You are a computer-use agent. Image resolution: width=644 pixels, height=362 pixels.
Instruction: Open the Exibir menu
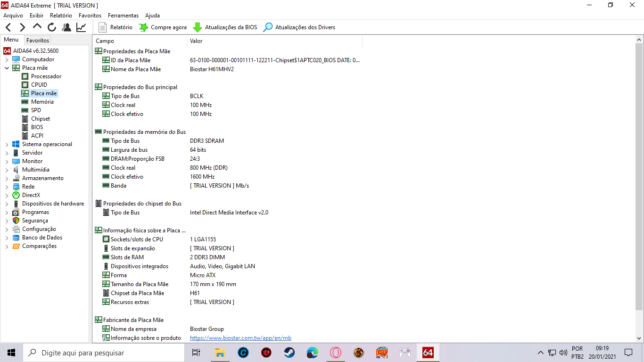coord(36,16)
